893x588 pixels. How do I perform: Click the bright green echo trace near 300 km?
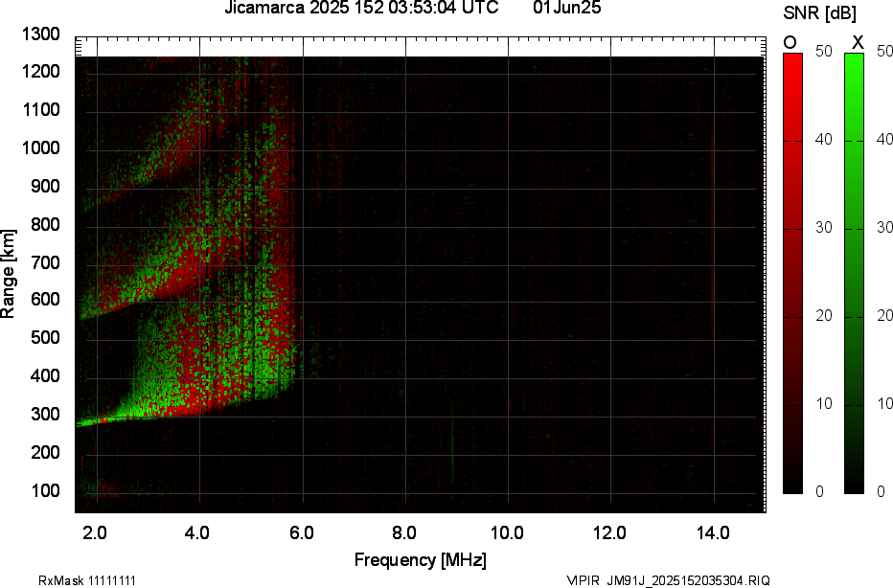[135, 411]
